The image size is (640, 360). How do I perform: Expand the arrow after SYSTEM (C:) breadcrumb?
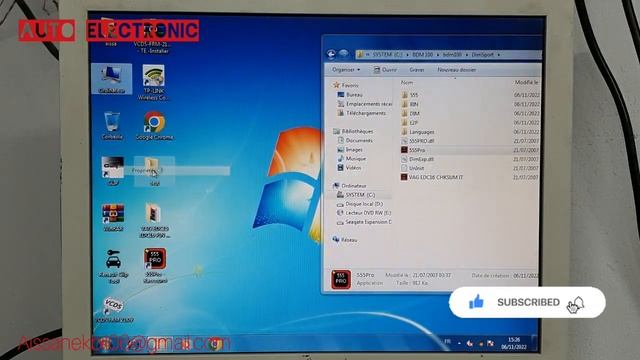[407, 54]
